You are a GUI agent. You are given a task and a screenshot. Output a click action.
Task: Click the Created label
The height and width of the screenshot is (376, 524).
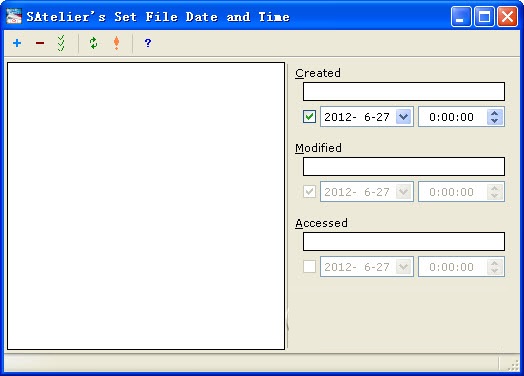click(x=318, y=73)
